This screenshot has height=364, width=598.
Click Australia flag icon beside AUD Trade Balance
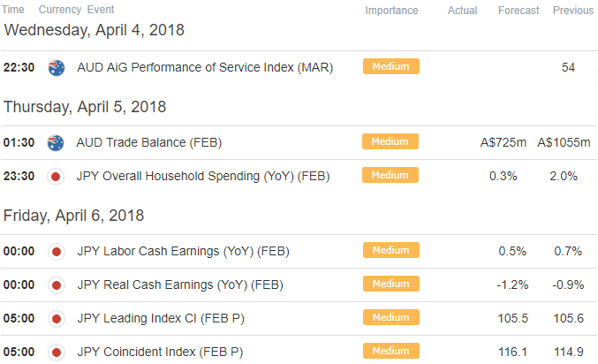point(56,143)
